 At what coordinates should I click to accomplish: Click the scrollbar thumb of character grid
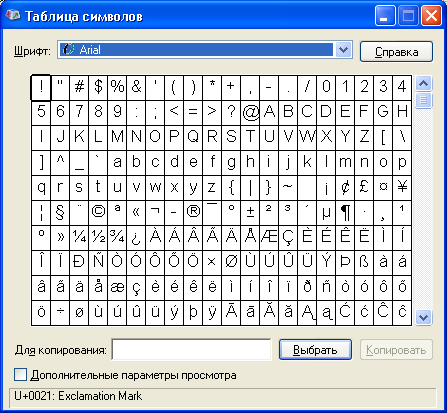point(424,100)
